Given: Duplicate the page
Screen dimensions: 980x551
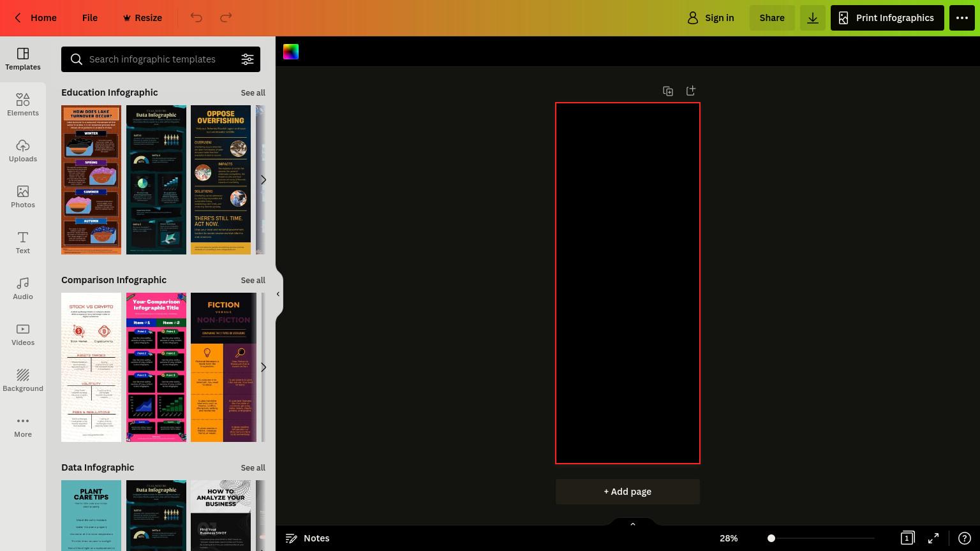Looking at the screenshot, I should coord(668,91).
